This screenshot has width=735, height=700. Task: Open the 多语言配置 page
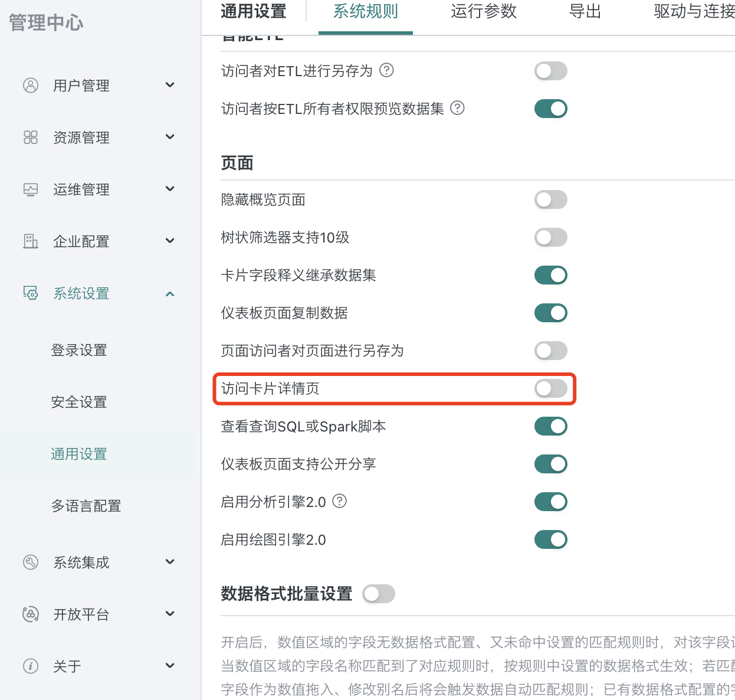[86, 506]
